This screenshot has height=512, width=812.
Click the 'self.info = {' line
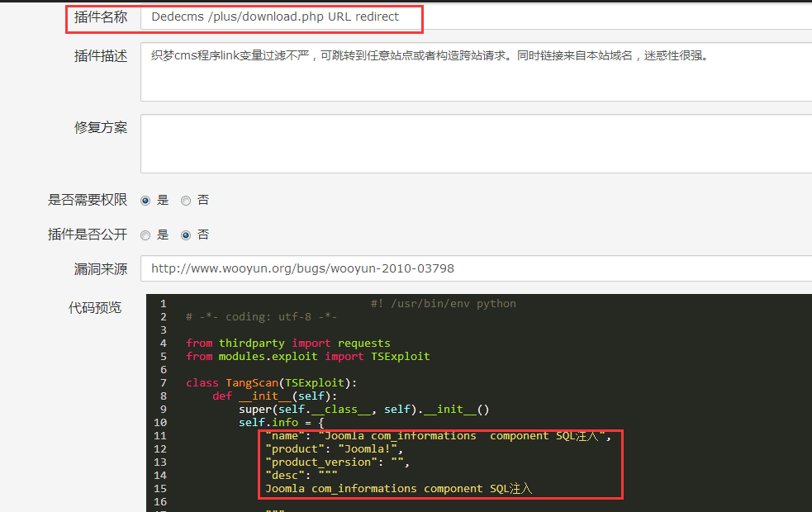pos(281,423)
